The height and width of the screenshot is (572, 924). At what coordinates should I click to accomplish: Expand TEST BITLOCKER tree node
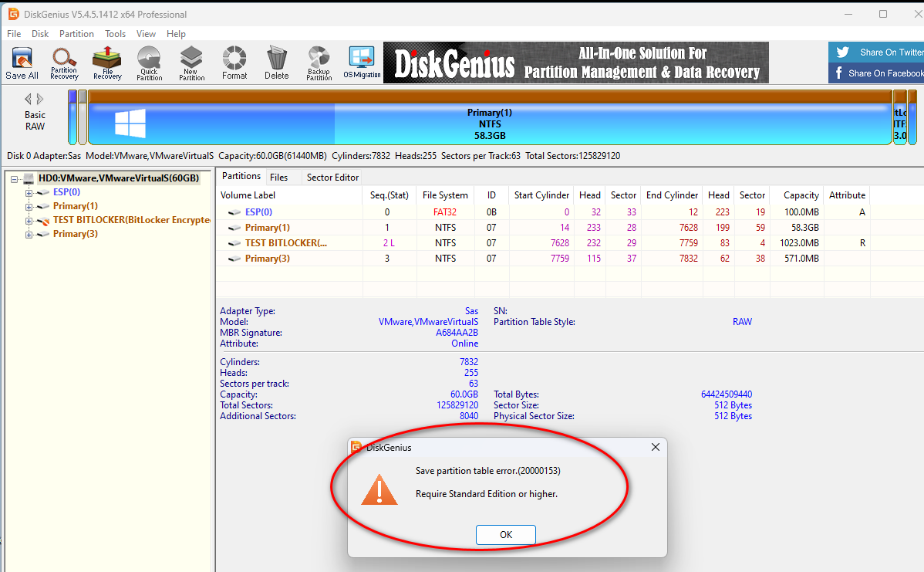point(29,221)
